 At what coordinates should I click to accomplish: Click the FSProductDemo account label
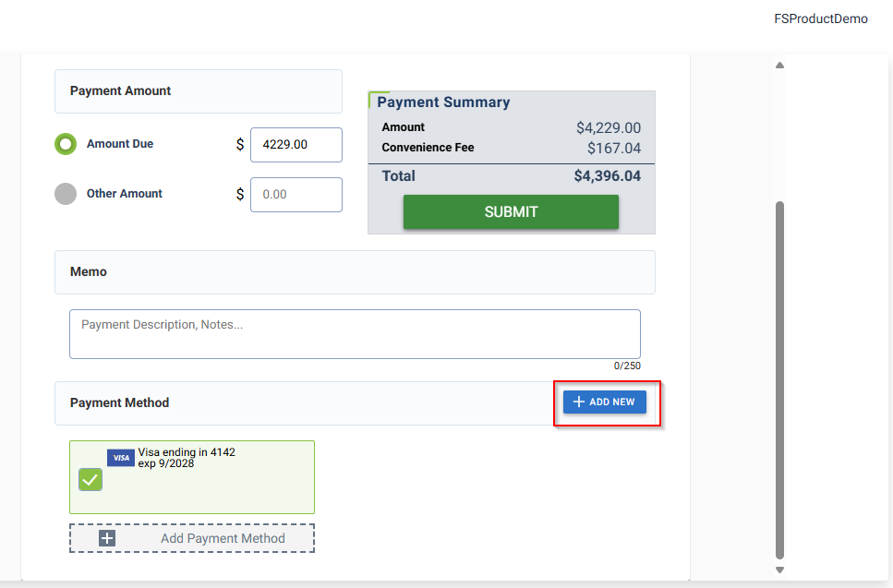[x=821, y=18]
